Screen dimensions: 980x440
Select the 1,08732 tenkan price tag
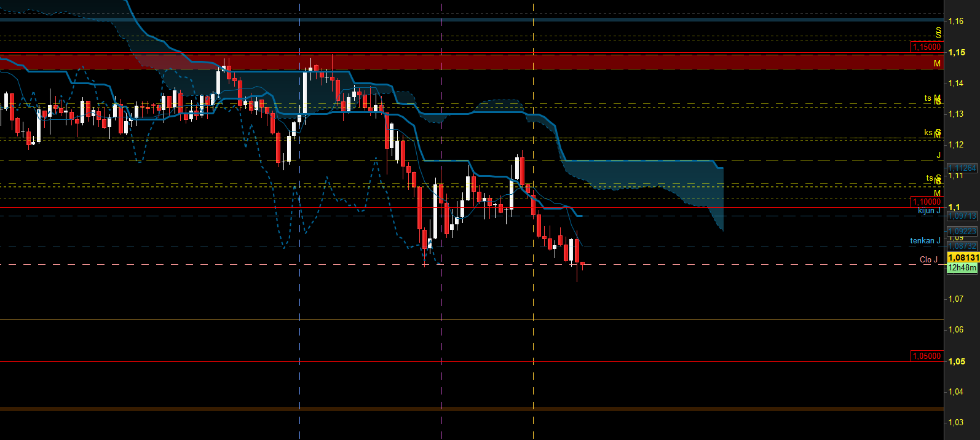point(962,246)
